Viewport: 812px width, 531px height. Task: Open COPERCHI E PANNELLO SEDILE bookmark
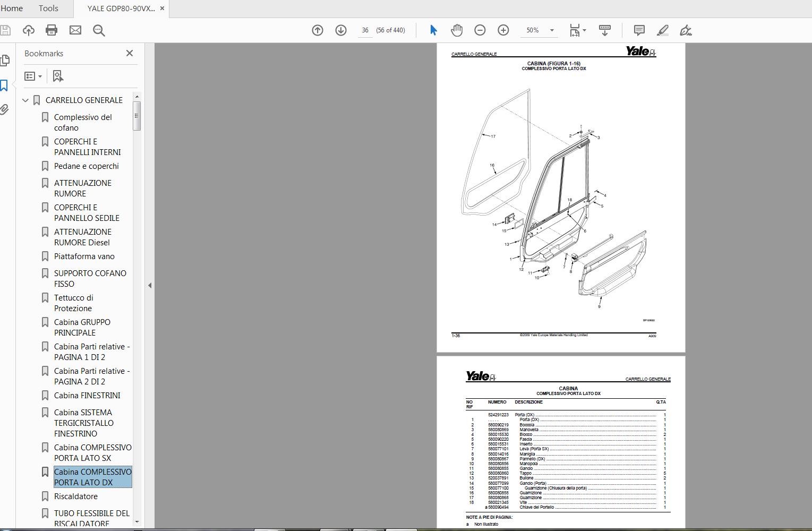[x=87, y=213]
